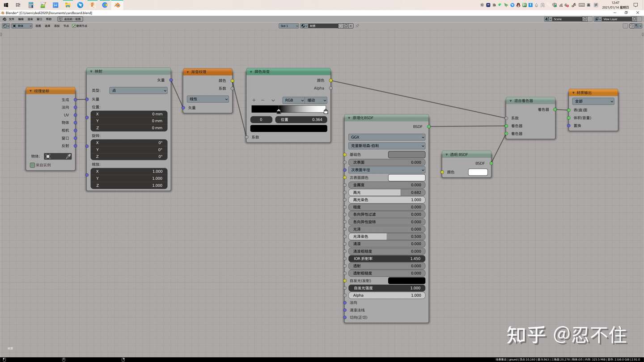
Task: Click the 次表面颜色 color swatch
Action: 407,178
